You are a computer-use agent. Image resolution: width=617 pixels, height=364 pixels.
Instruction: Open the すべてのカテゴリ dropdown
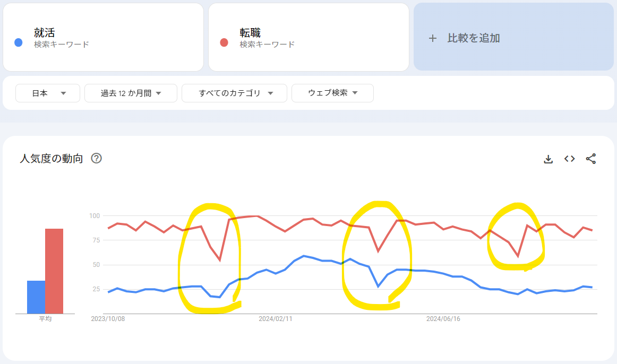coord(234,93)
